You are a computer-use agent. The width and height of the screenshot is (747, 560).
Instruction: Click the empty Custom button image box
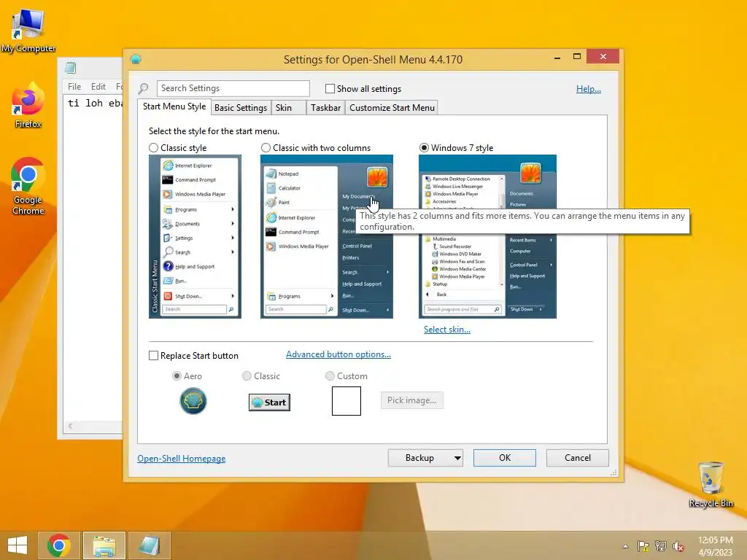[347, 401]
